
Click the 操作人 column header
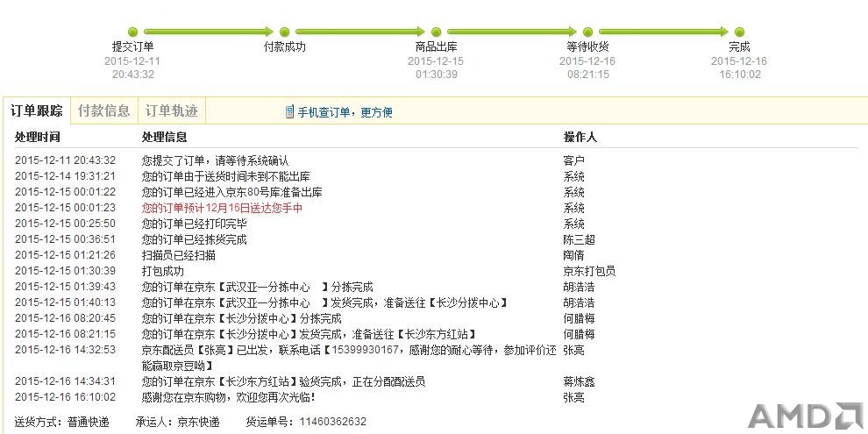[x=580, y=138]
